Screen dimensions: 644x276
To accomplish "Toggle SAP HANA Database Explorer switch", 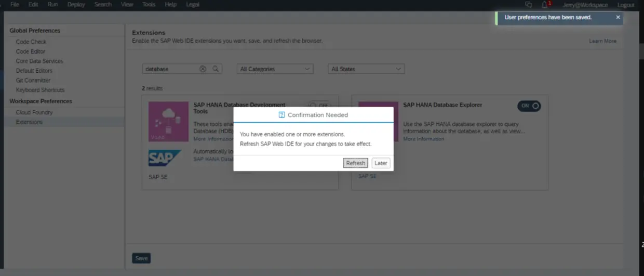I will [529, 106].
